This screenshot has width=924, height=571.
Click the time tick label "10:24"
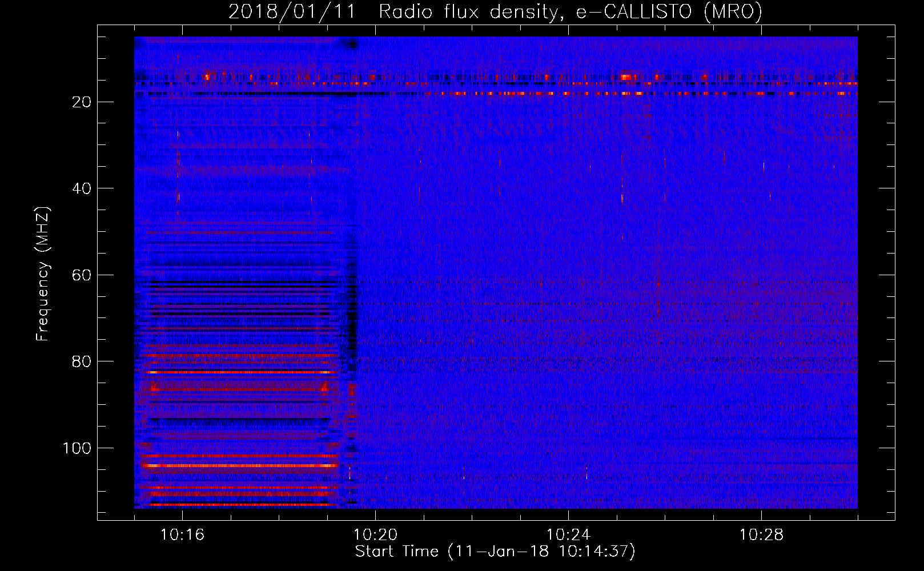568,535
